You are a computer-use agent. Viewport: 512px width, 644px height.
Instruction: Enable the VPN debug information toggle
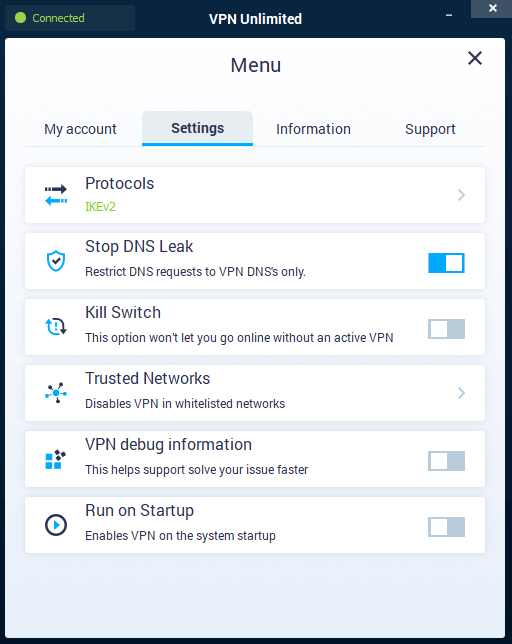(x=446, y=461)
